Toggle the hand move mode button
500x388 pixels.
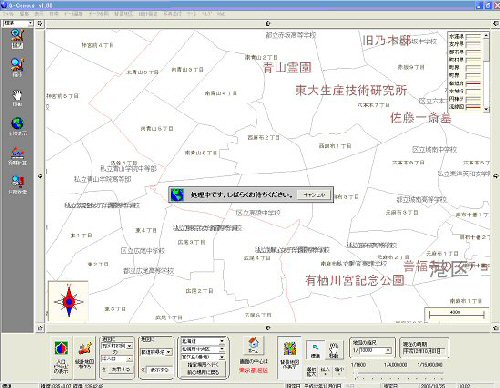[x=333, y=350]
